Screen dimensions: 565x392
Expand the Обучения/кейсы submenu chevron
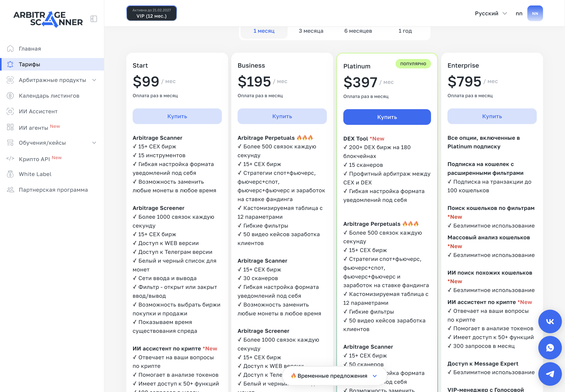pos(94,143)
